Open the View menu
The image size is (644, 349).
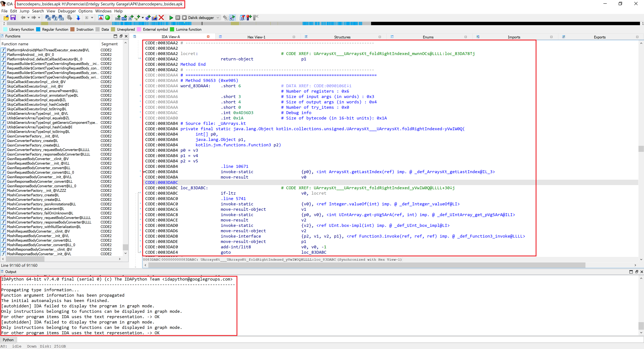[x=51, y=11]
